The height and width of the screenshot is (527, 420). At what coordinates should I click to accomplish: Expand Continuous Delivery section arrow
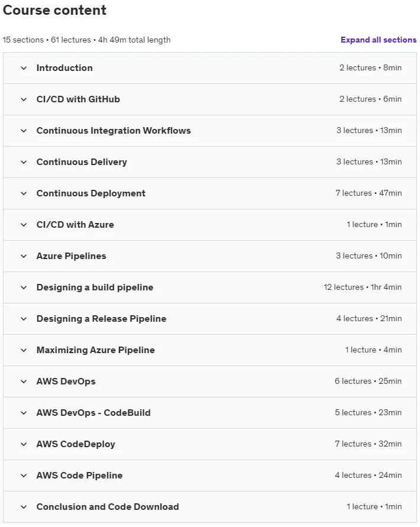(x=24, y=162)
